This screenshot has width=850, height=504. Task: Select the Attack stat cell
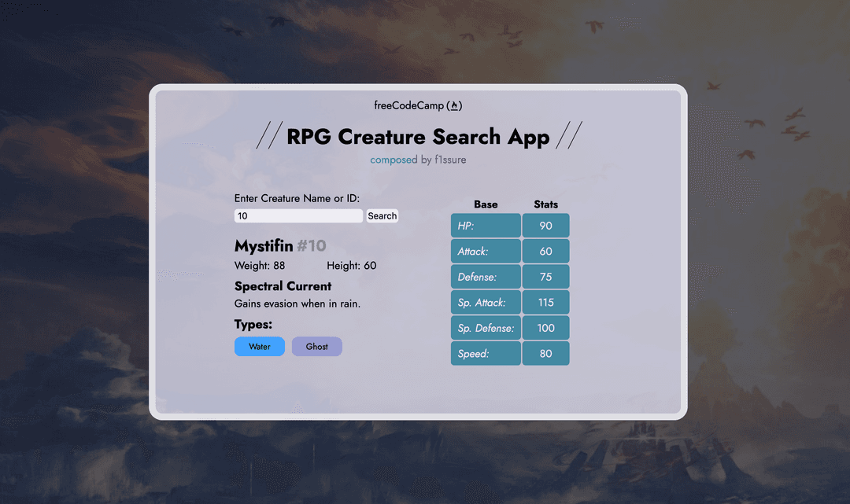pos(486,251)
